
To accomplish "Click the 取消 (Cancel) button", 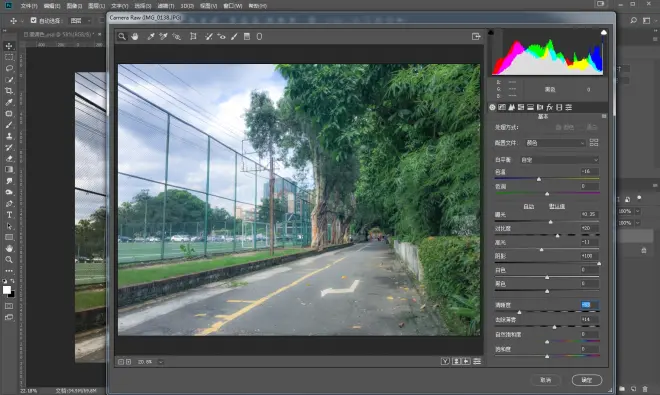I will click(x=546, y=380).
